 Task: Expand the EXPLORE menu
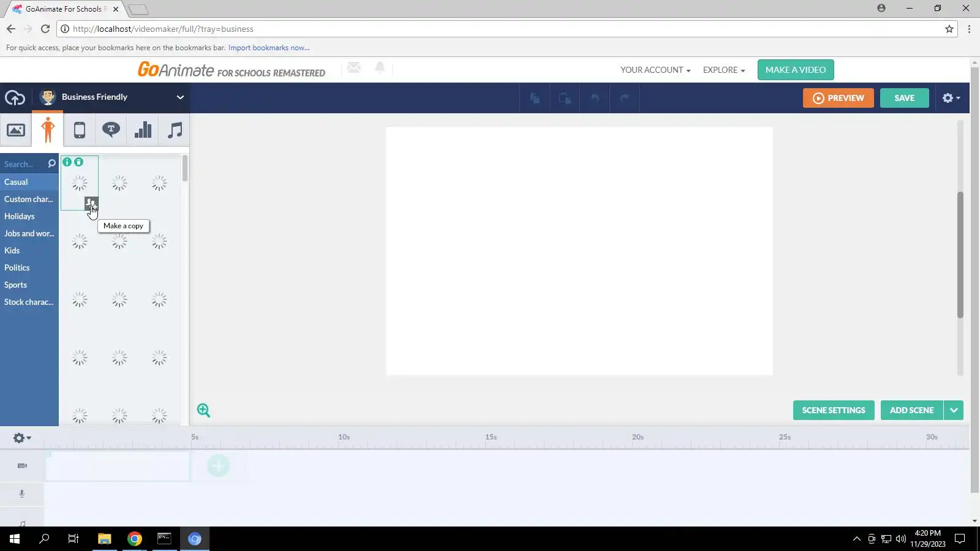tap(723, 70)
